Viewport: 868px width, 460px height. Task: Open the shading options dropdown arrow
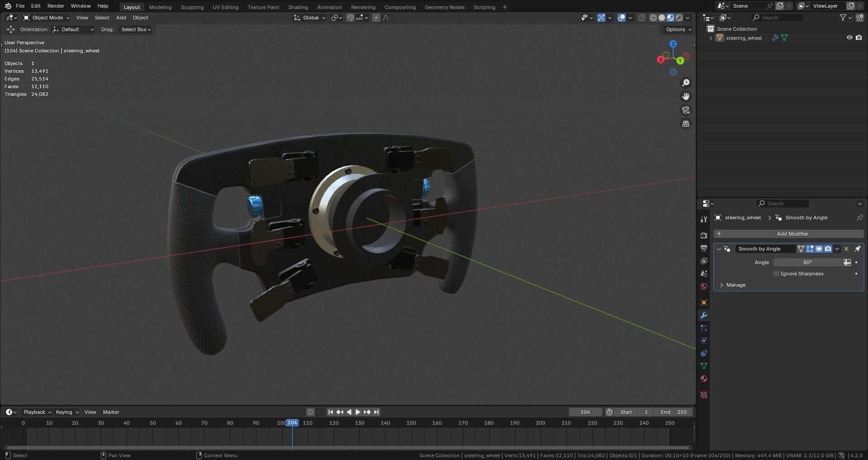click(x=688, y=18)
